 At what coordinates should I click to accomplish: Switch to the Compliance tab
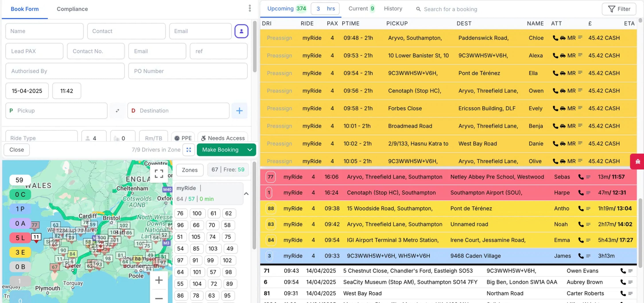pos(72,9)
